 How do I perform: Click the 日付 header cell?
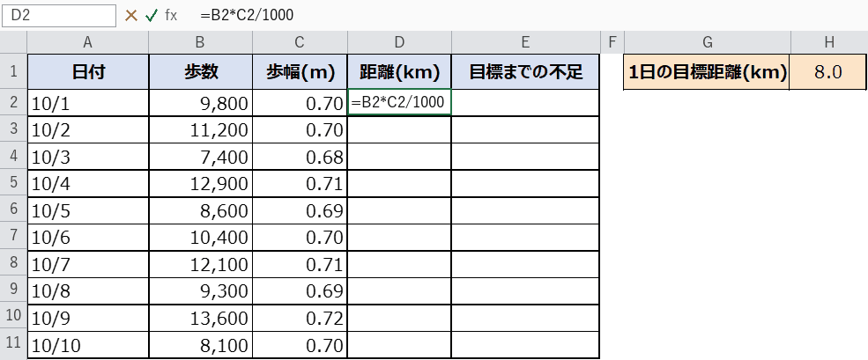pyautogui.click(x=88, y=71)
